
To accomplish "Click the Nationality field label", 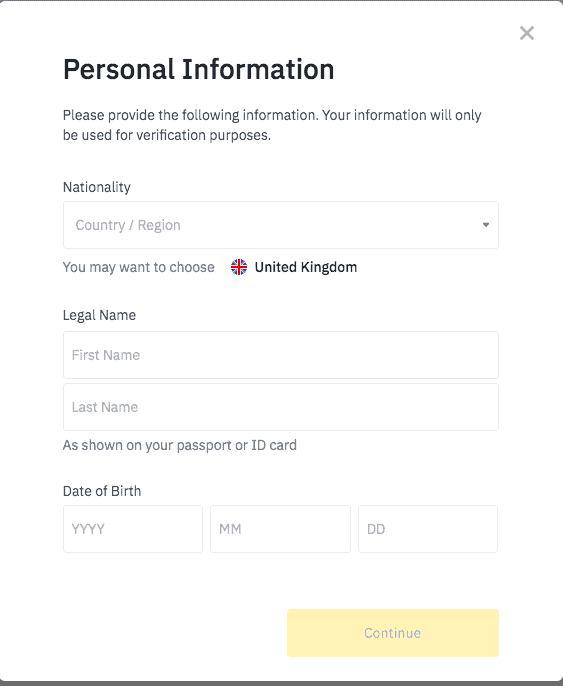I will (97, 187).
